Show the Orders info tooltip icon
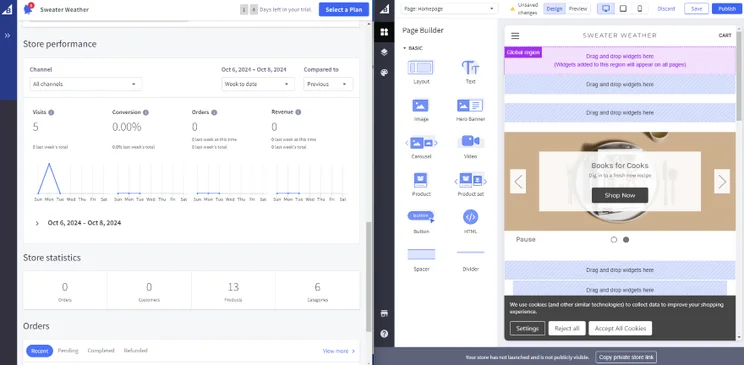Viewport: 744px width, 365px height. click(214, 112)
